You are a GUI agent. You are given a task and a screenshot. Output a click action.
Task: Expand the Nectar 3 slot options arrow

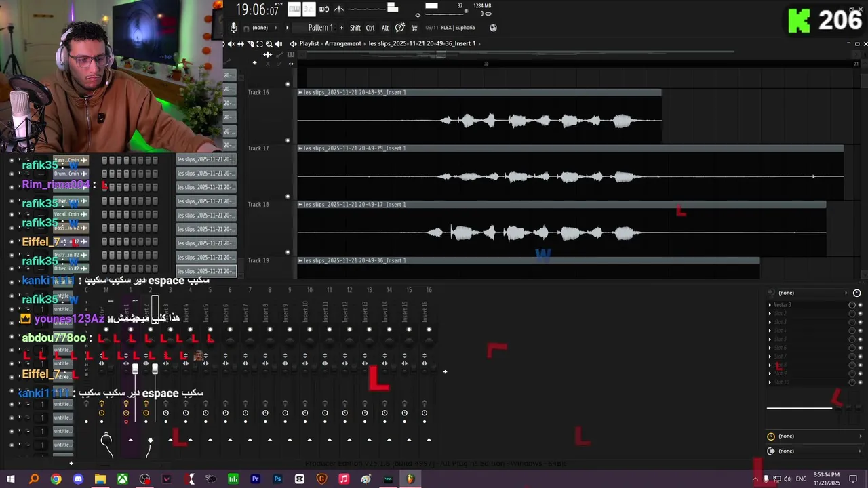770,305
